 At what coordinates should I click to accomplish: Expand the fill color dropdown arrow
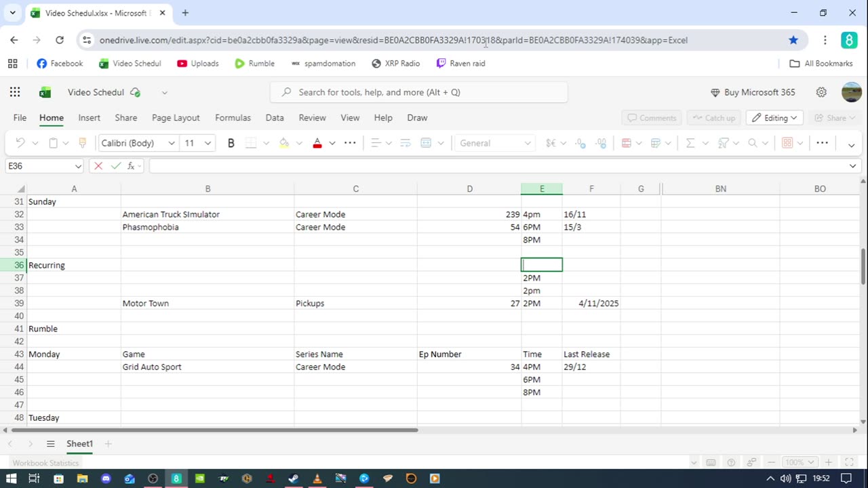[299, 143]
